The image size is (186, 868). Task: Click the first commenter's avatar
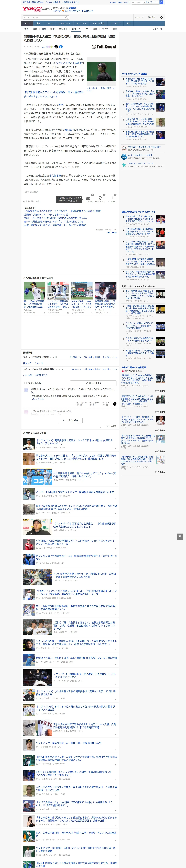(x=26, y=390)
